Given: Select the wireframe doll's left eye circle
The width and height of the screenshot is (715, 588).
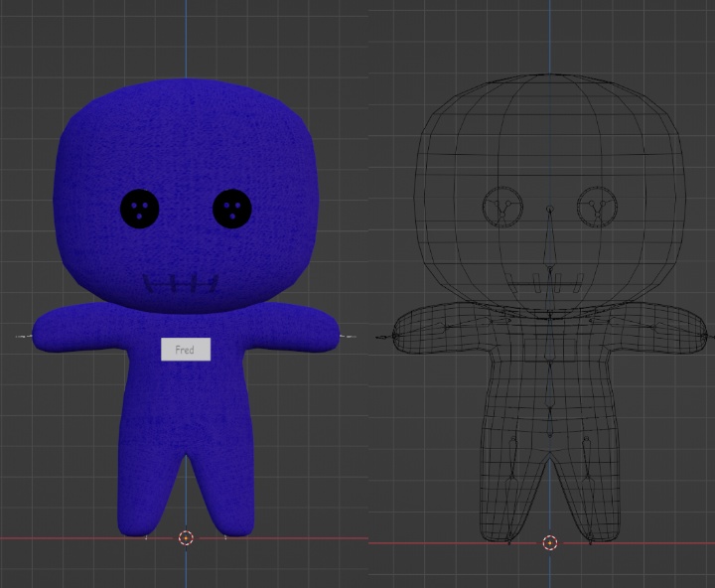Looking at the screenshot, I should click(502, 207).
